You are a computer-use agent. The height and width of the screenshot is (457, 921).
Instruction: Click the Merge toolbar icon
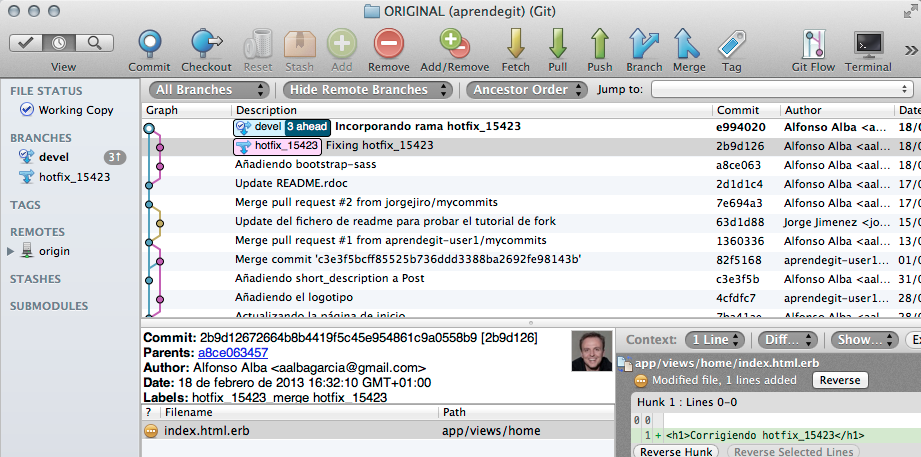click(688, 44)
